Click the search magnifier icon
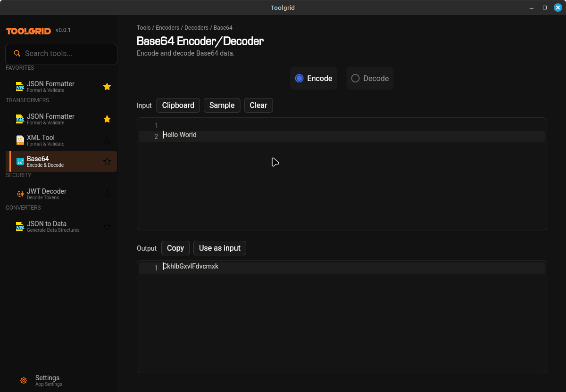Viewport: 566px width, 392px height. point(17,54)
